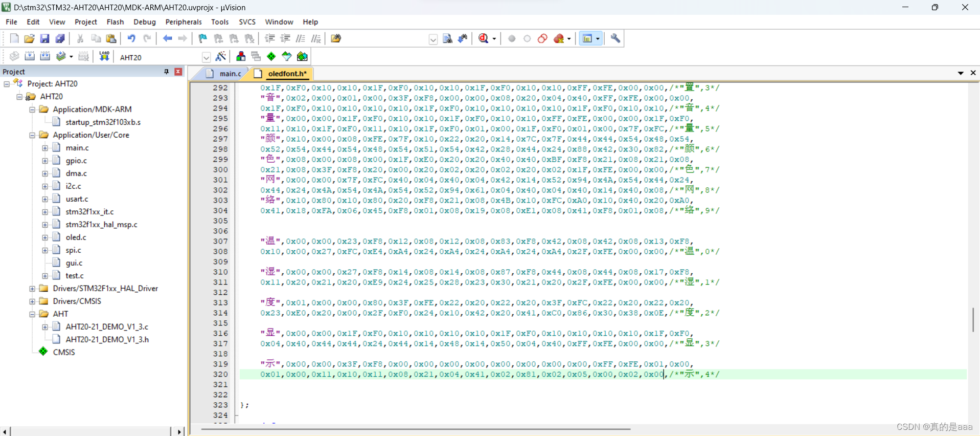The height and width of the screenshot is (436, 980).
Task: Download to flash with the LOAD icon
Action: point(104,56)
